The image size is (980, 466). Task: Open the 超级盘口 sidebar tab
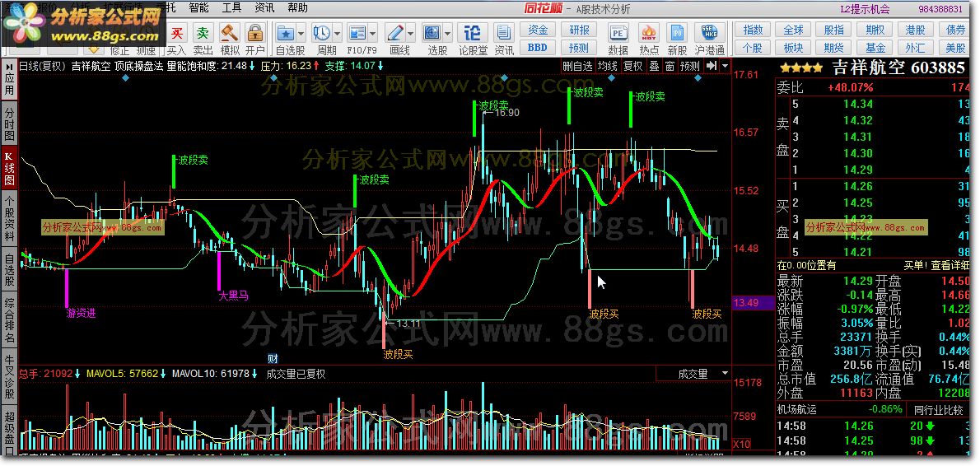pyautogui.click(x=9, y=431)
